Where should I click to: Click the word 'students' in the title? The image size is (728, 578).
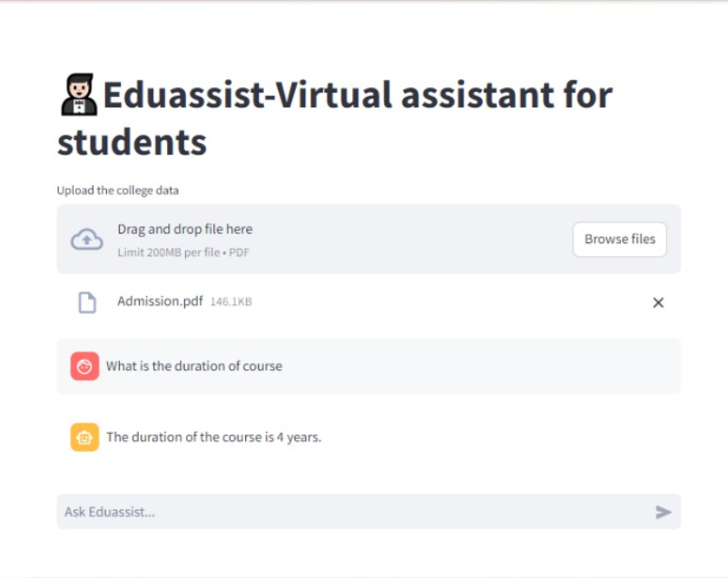pos(132,142)
